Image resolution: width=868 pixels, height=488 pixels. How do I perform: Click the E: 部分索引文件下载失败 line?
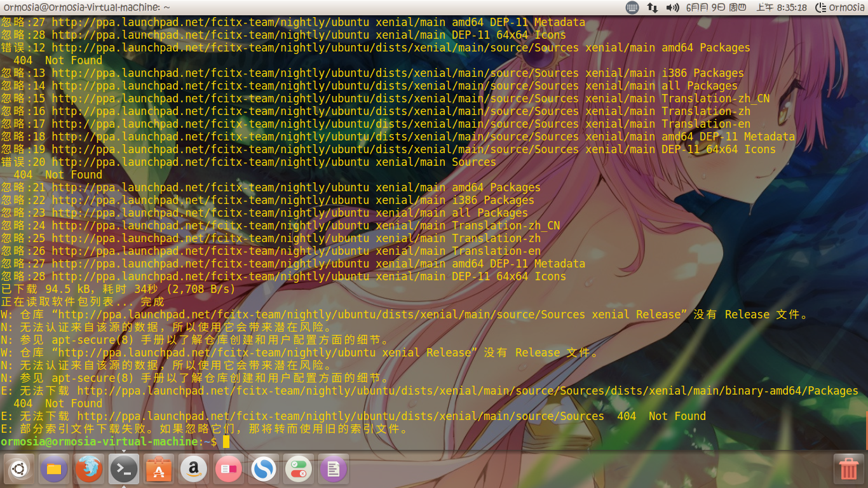(204, 429)
